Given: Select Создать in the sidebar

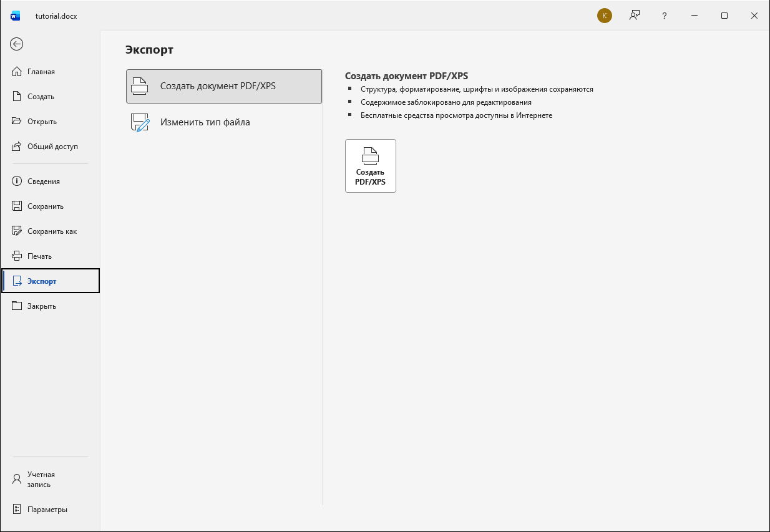Looking at the screenshot, I should (50, 97).
